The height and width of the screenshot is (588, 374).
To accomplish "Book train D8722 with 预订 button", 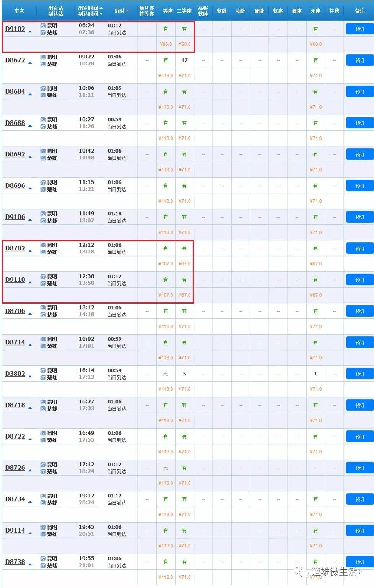I will [x=360, y=437].
